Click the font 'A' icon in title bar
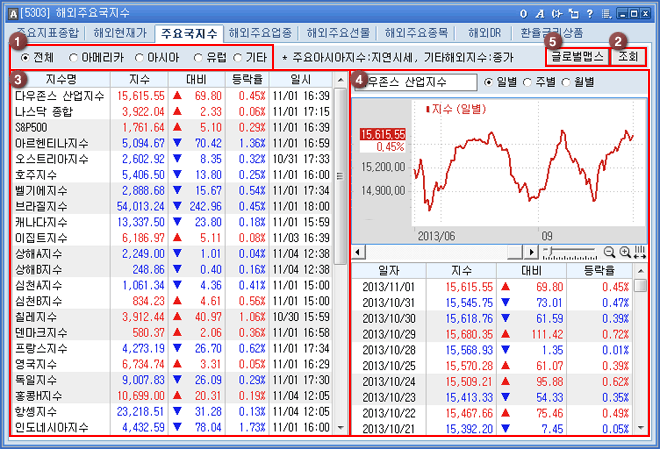Image resolution: width=660 pixels, height=449 pixels. pos(540,12)
